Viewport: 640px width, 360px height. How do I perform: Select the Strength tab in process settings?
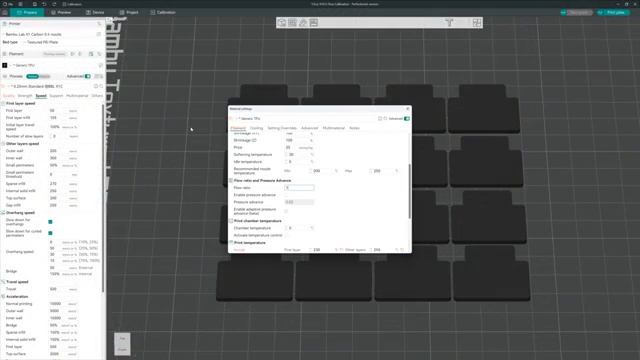click(x=25, y=96)
